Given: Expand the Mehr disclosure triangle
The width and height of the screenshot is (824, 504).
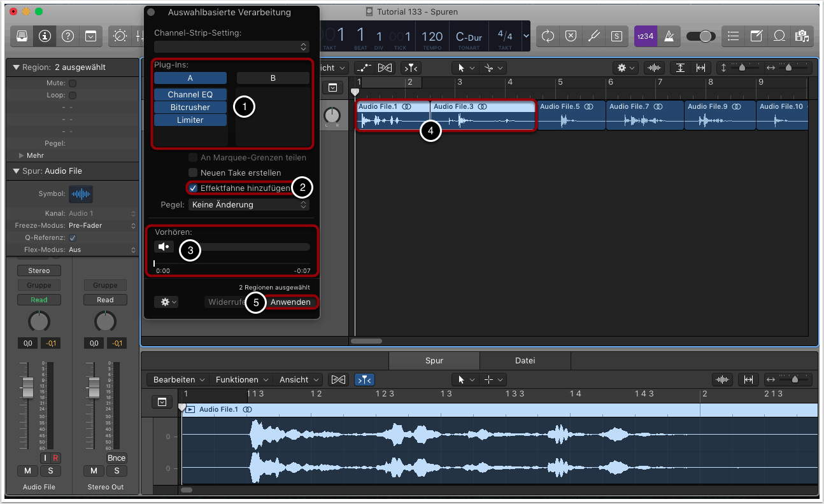Looking at the screenshot, I should [x=22, y=155].
